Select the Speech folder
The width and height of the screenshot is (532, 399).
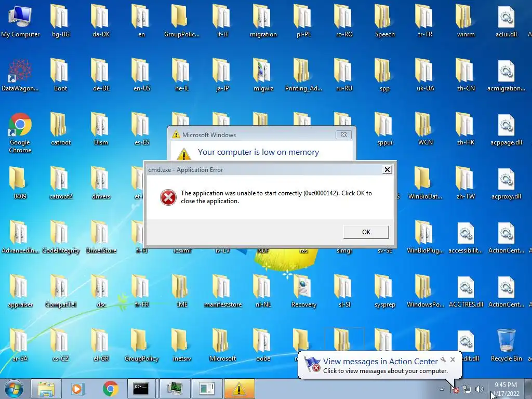point(385,21)
